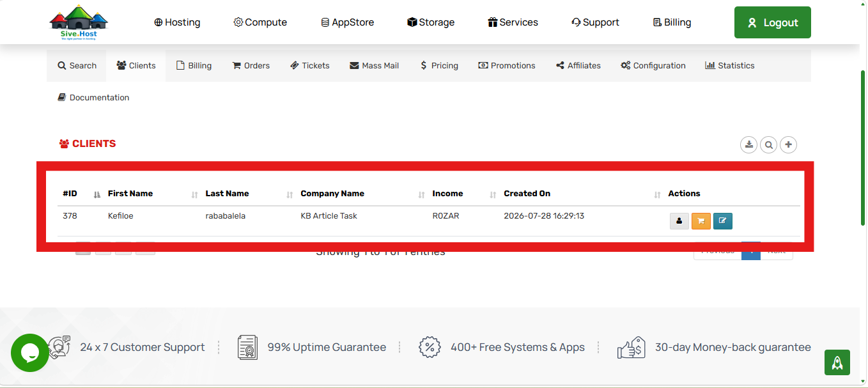This screenshot has height=388, width=868.
Task: Click the CLIENTS section heading
Action: (x=88, y=144)
